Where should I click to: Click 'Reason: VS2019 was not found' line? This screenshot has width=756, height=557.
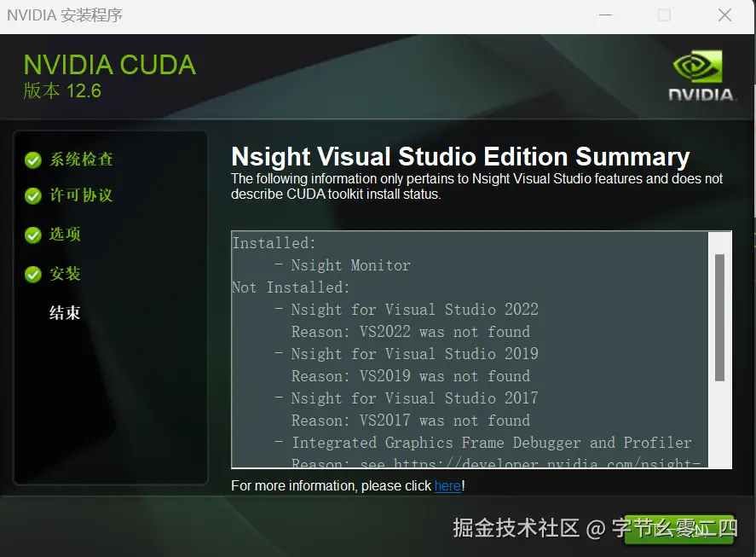411,376
